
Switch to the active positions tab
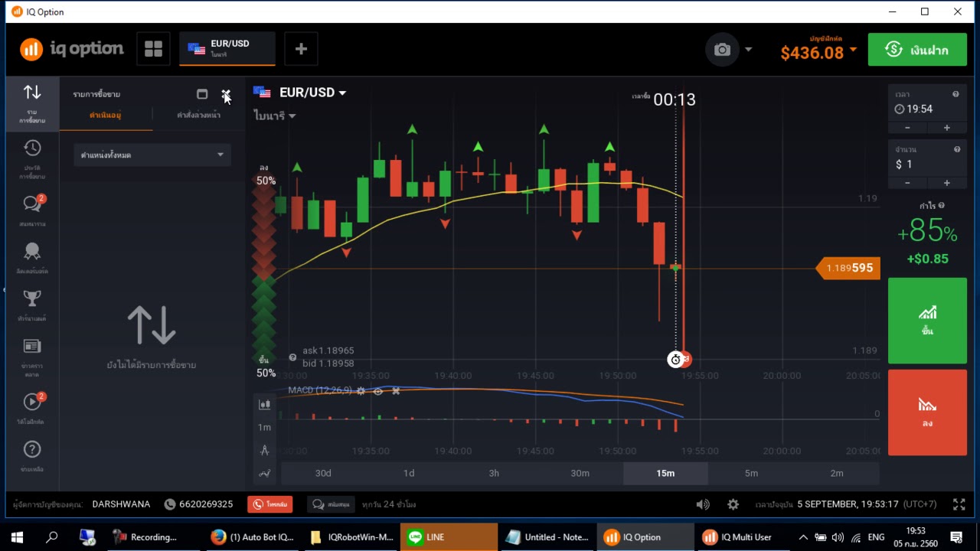[106, 116]
